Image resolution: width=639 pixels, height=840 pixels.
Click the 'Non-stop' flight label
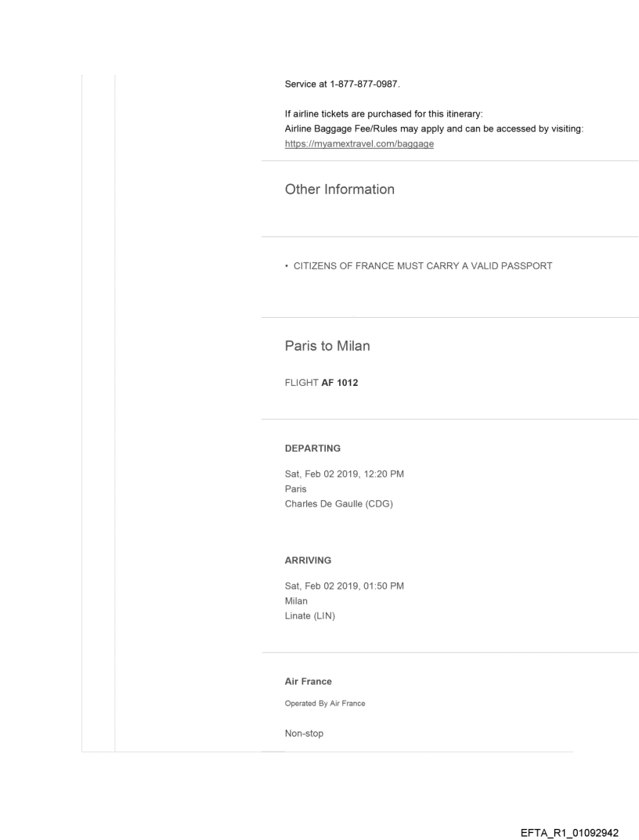click(305, 732)
